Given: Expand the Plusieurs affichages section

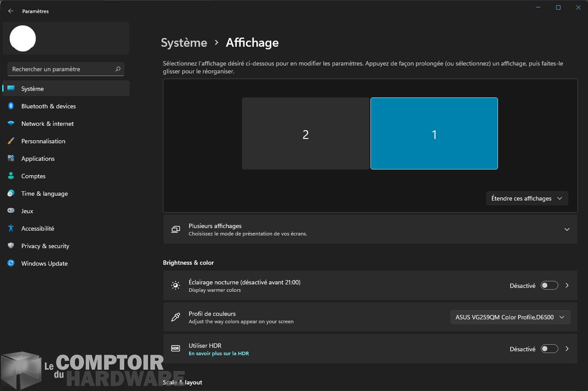Looking at the screenshot, I should tap(567, 229).
